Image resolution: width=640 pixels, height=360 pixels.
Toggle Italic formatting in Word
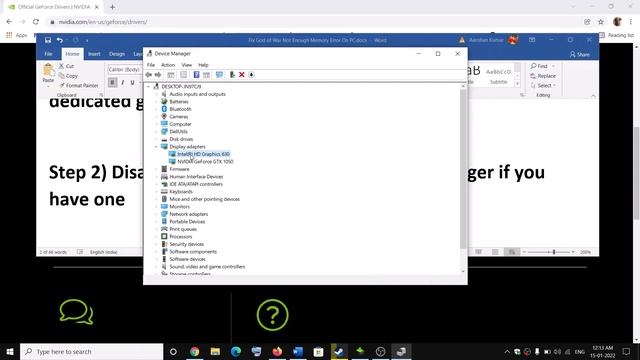point(122,82)
